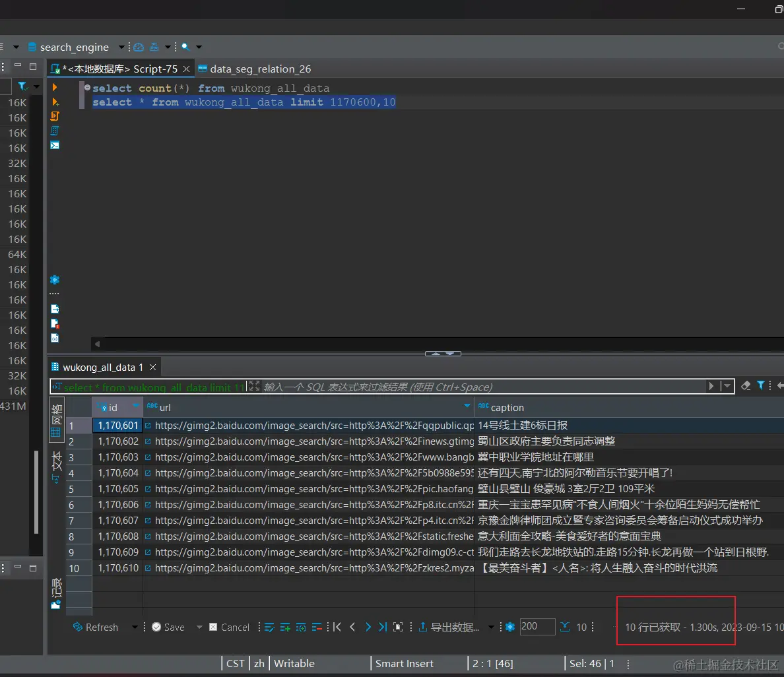Collapse the first SQL statement fold marker
This screenshot has width=784, height=677.
[x=87, y=88]
